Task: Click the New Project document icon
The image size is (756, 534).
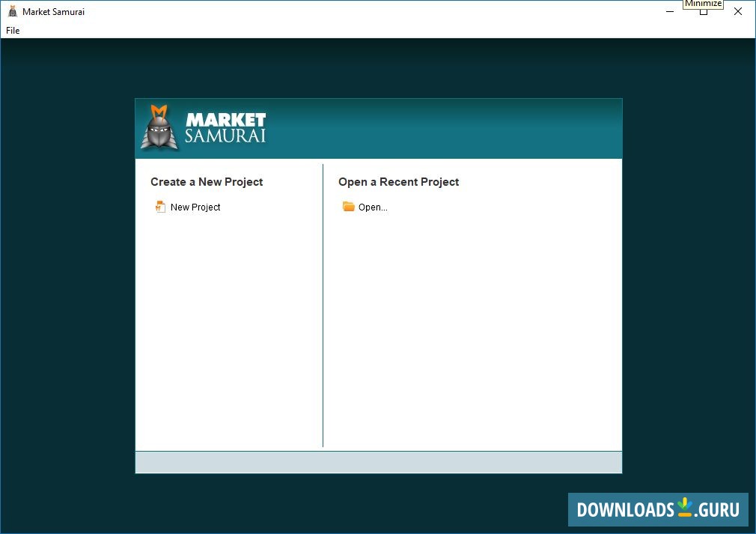Action: click(160, 207)
